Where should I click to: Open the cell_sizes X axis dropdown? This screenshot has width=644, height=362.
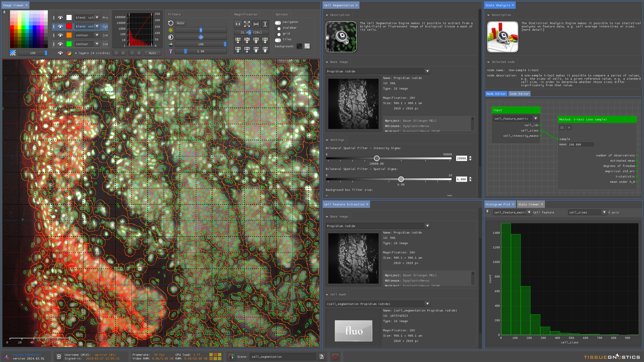click(x=604, y=212)
